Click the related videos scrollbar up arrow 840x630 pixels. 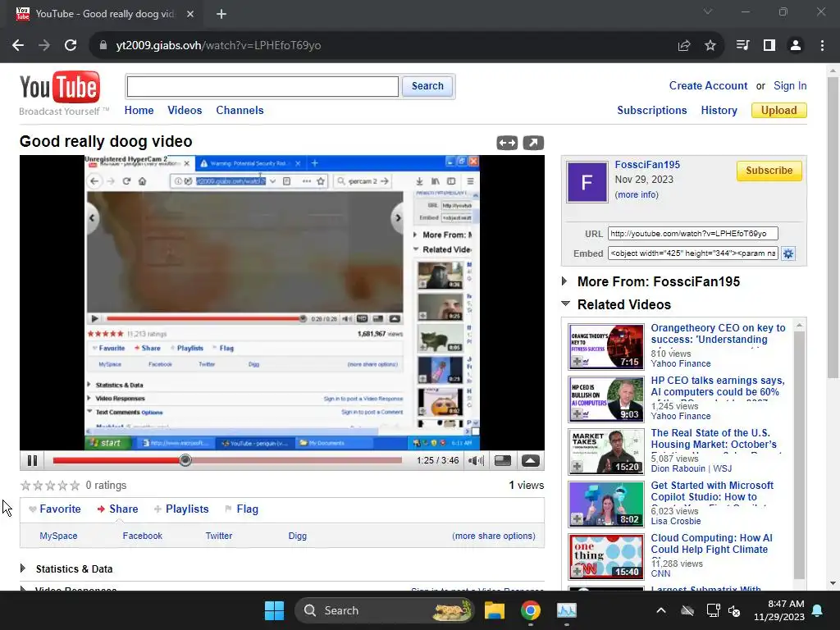tap(799, 326)
